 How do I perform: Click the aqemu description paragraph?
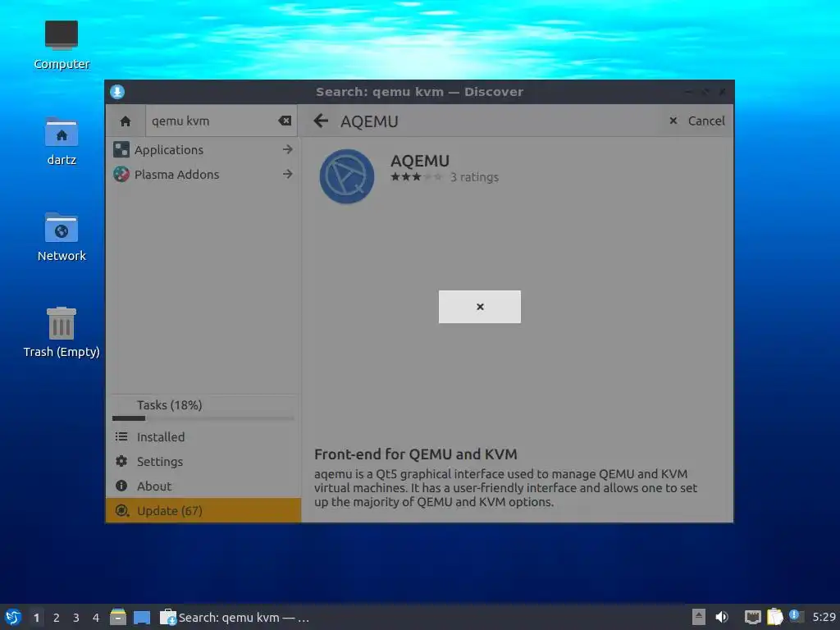(505, 488)
